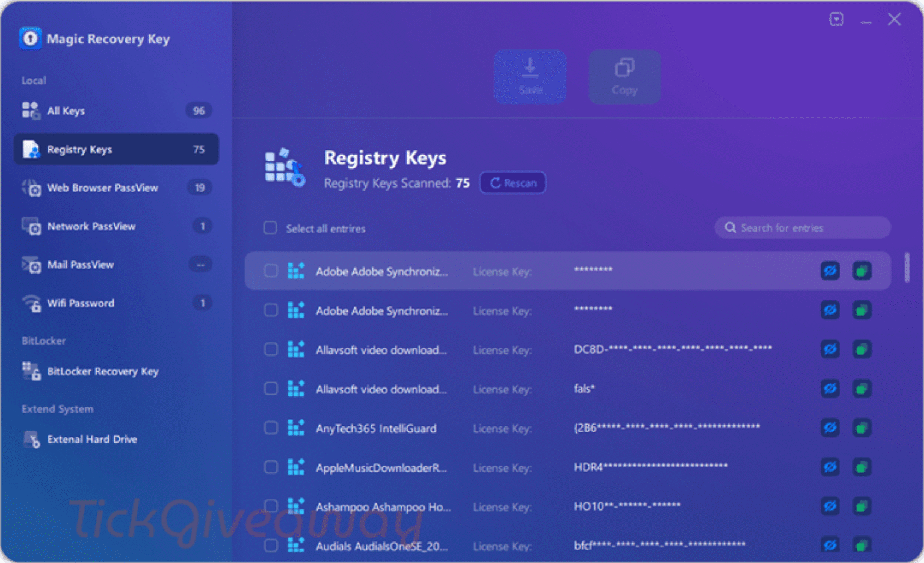This screenshot has width=924, height=563.
Task: Copy the Allavsoft "fals*" key with green icon
Action: point(861,389)
